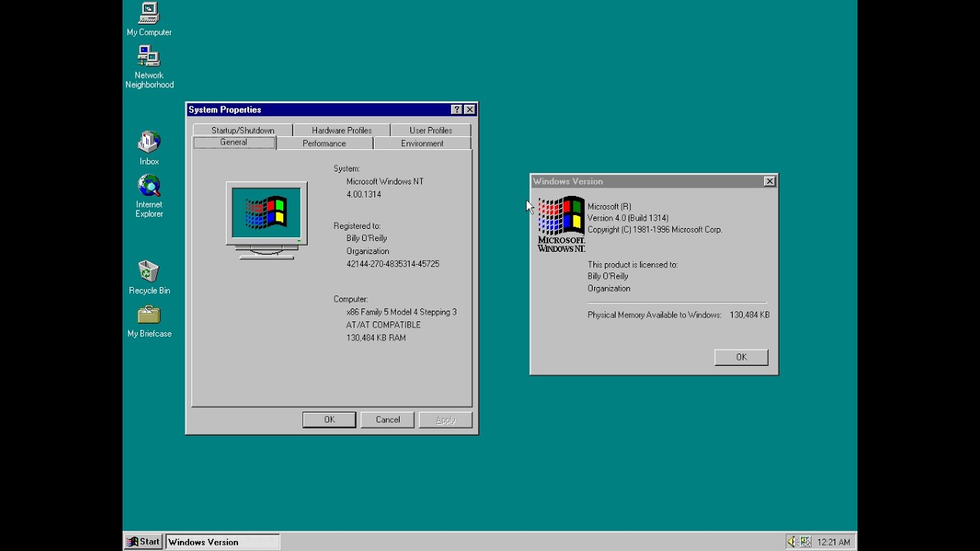Image resolution: width=980 pixels, height=551 pixels.
Task: Switch to the Environment tab
Action: tap(422, 143)
